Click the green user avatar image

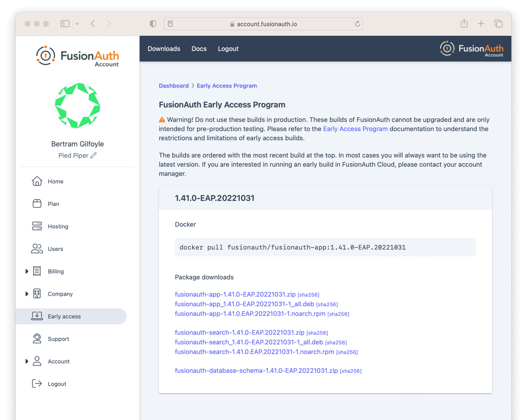pyautogui.click(x=77, y=105)
